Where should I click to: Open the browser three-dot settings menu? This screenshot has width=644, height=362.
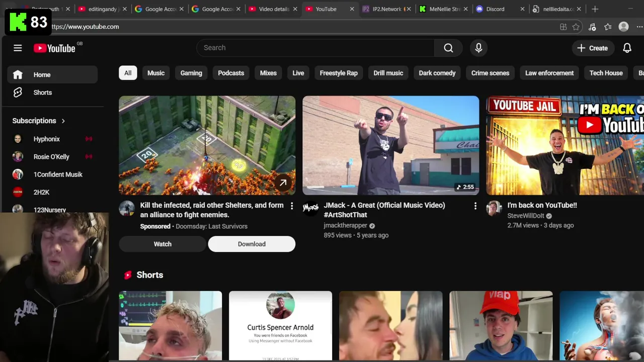[639, 27]
